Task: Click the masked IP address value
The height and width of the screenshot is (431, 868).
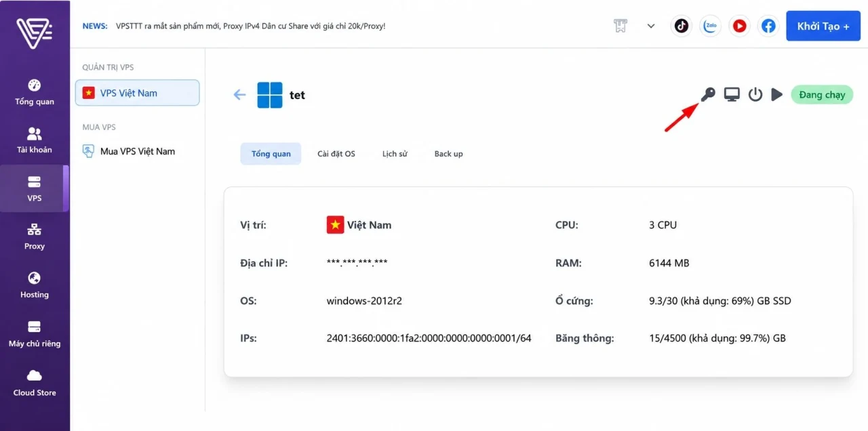Action: 357,262
